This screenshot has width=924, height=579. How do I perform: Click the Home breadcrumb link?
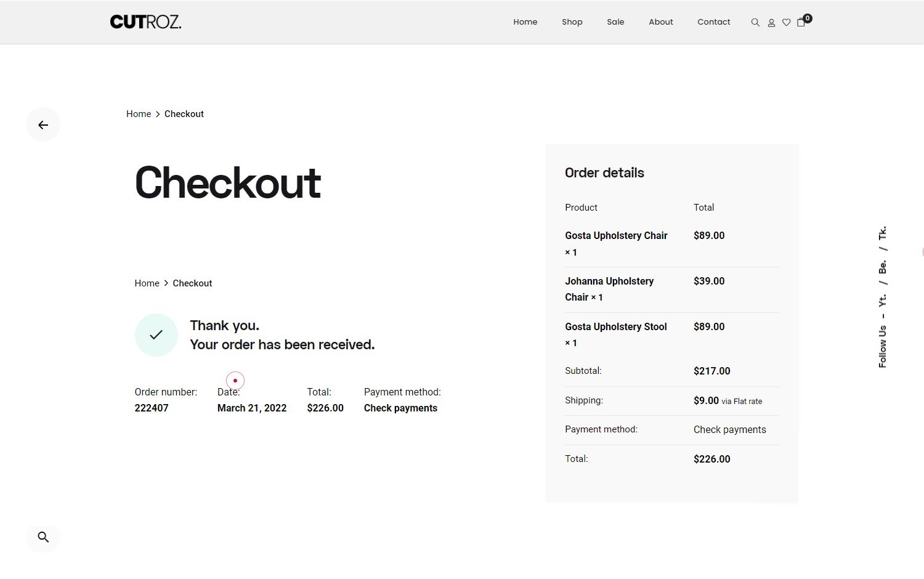[x=139, y=113]
